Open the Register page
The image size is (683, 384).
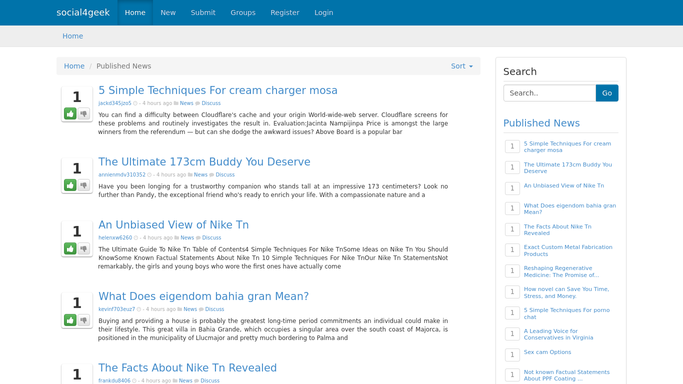click(x=284, y=13)
